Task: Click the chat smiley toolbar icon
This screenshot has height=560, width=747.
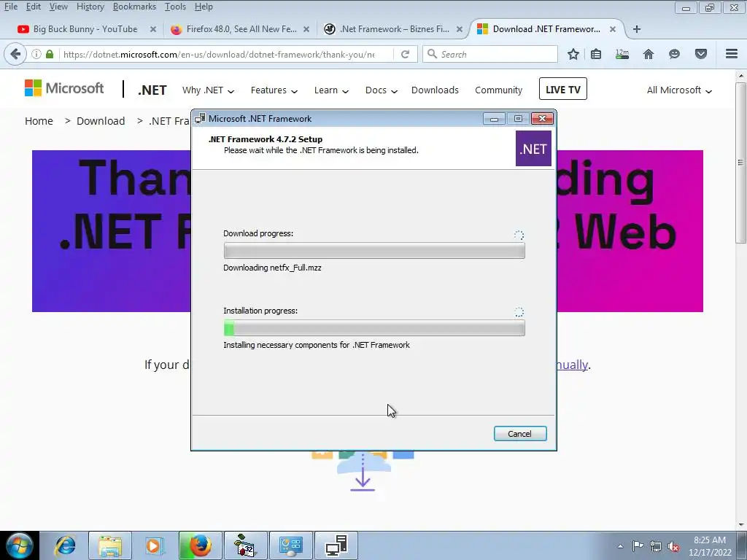Action: click(674, 54)
